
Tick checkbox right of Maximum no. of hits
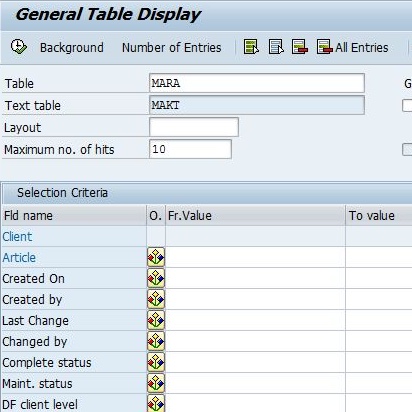tap(407, 150)
